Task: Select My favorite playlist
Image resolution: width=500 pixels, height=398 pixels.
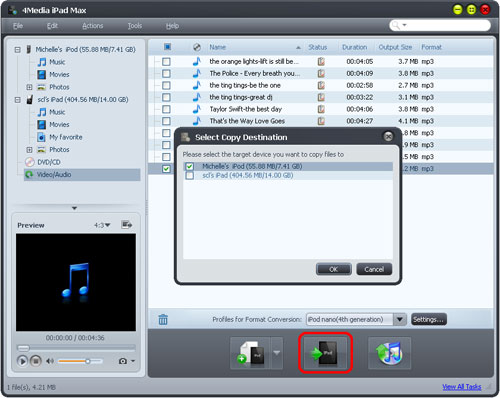Action: coord(60,137)
